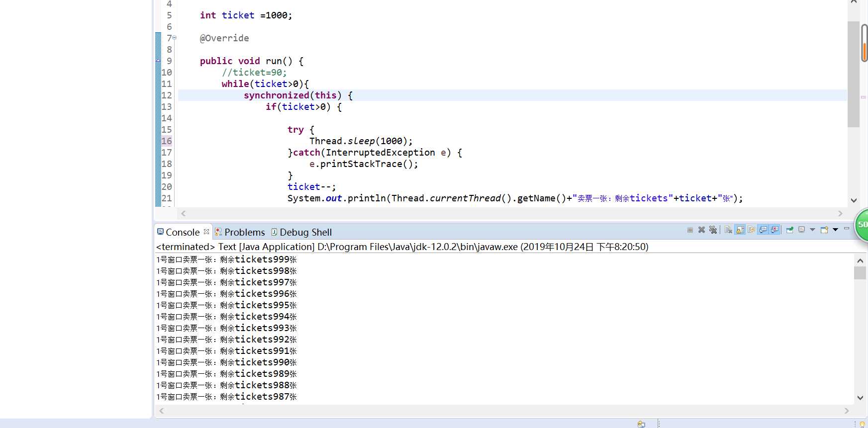Pin the Console view
868x428 pixels.
(x=790, y=230)
